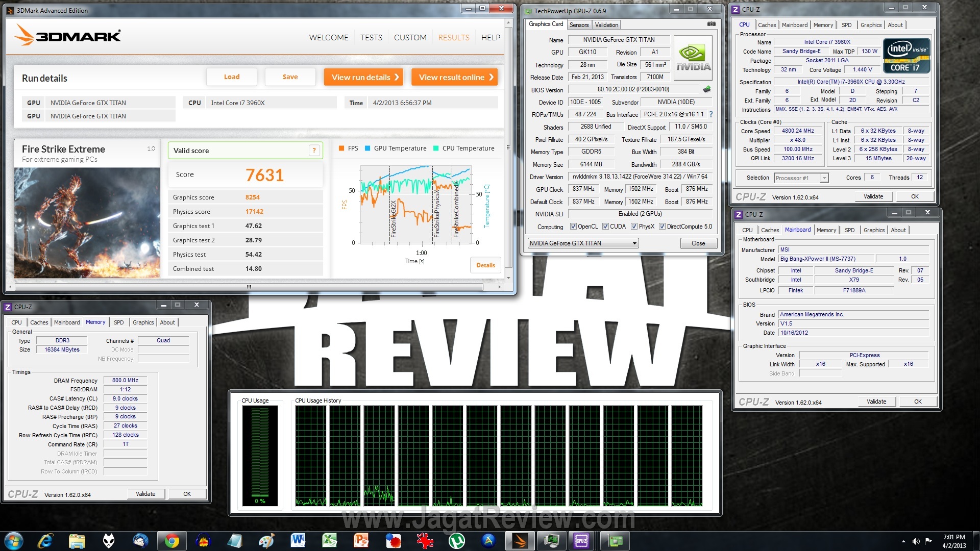Toggle the OpenCL checkbox in GPU-Z
This screenshot has width=980, height=551.
pyautogui.click(x=573, y=227)
